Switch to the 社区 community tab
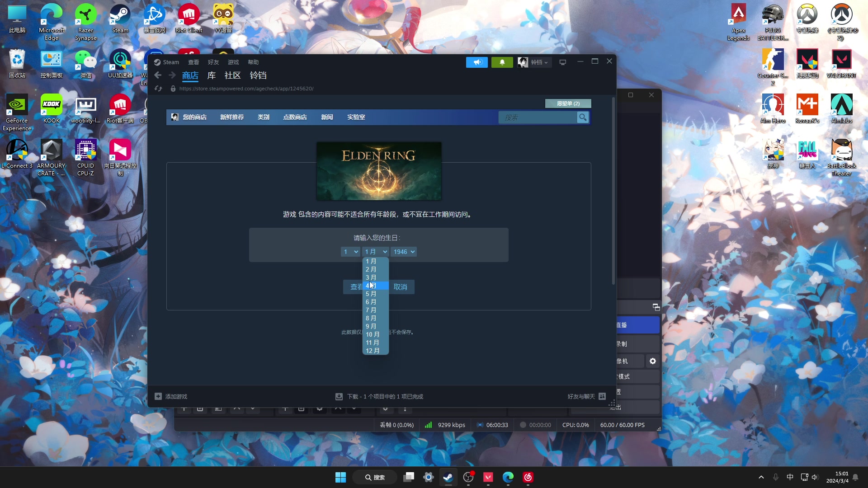The width and height of the screenshot is (868, 488). [232, 75]
